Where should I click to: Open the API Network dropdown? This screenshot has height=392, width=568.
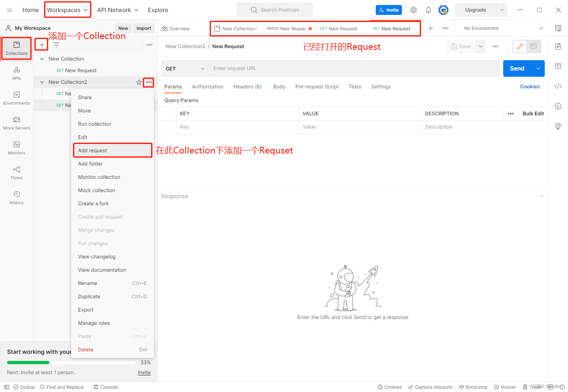point(118,10)
